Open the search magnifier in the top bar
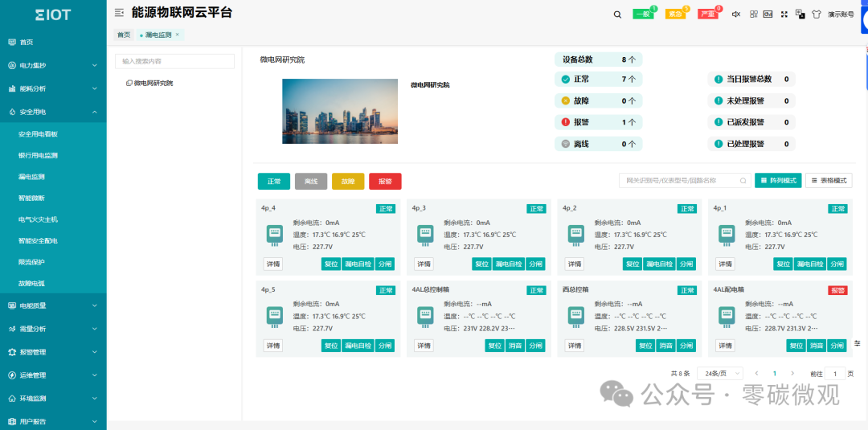Viewport: 868px width, 430px height. pyautogui.click(x=617, y=14)
